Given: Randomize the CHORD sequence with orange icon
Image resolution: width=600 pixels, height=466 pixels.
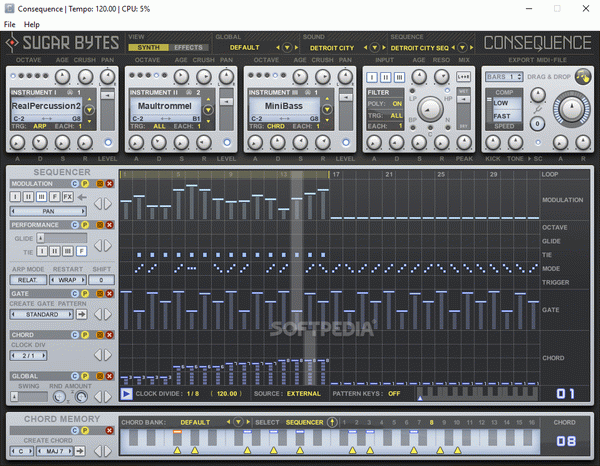Looking at the screenshot, I should [x=100, y=335].
